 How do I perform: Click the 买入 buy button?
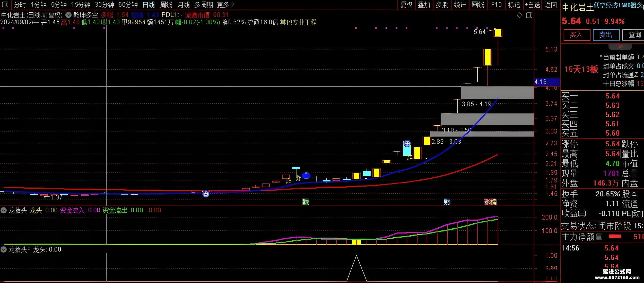click(x=577, y=35)
